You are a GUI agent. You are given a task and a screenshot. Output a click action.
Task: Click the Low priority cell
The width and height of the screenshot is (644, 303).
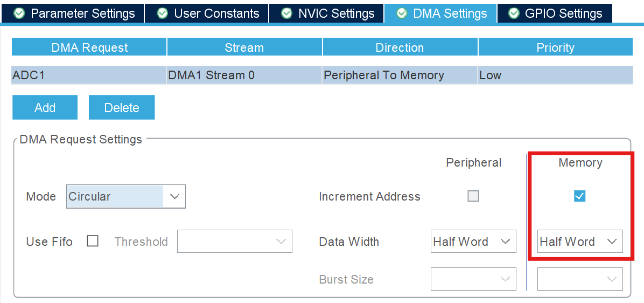coord(555,75)
